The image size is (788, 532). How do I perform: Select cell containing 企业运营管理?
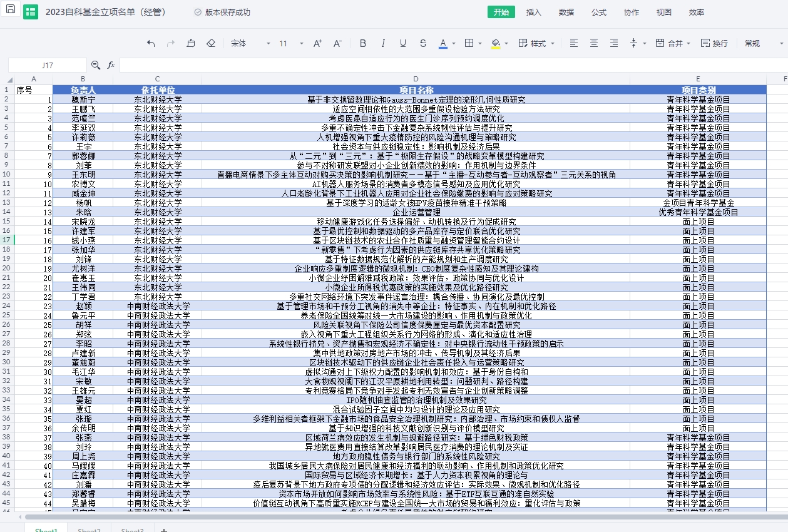(416, 212)
